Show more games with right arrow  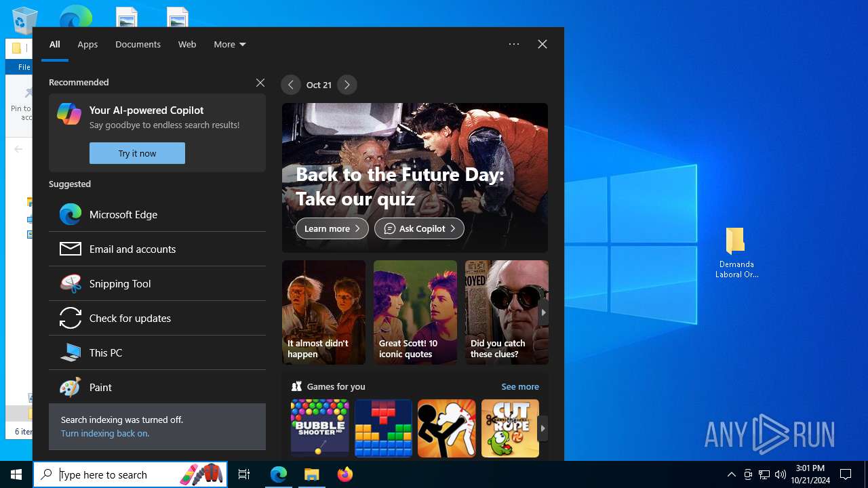542,428
